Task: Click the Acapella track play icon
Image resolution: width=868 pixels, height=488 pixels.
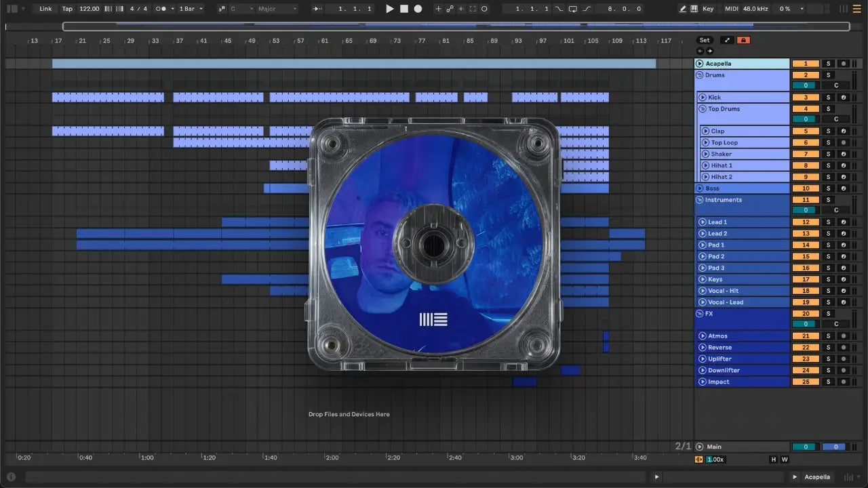Action: pyautogui.click(x=700, y=64)
